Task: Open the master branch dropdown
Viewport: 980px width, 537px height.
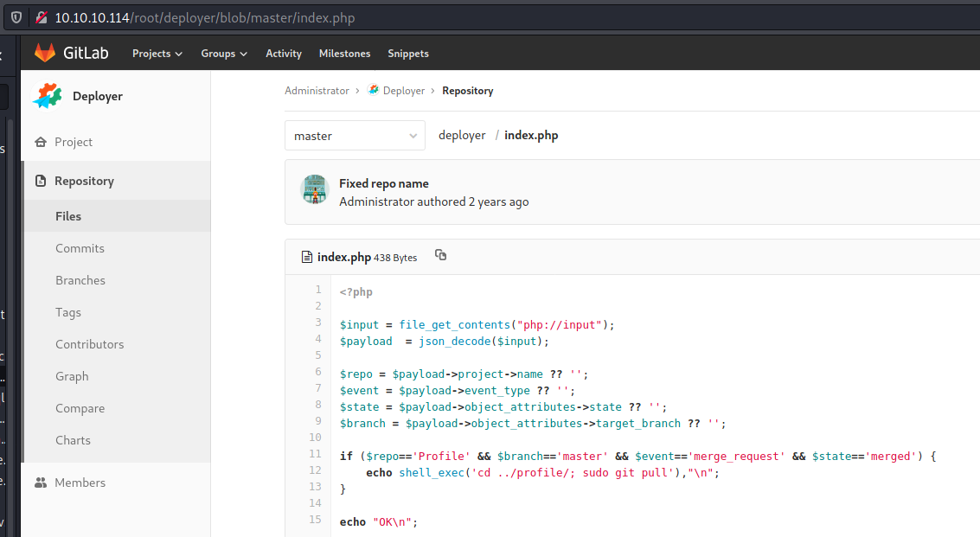Action: coord(355,136)
